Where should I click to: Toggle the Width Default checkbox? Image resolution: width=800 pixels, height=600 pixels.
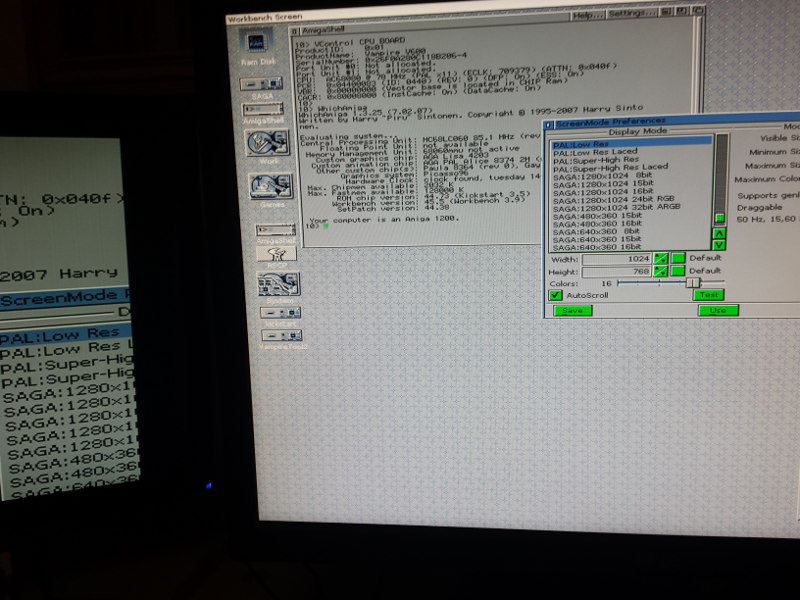(x=679, y=258)
